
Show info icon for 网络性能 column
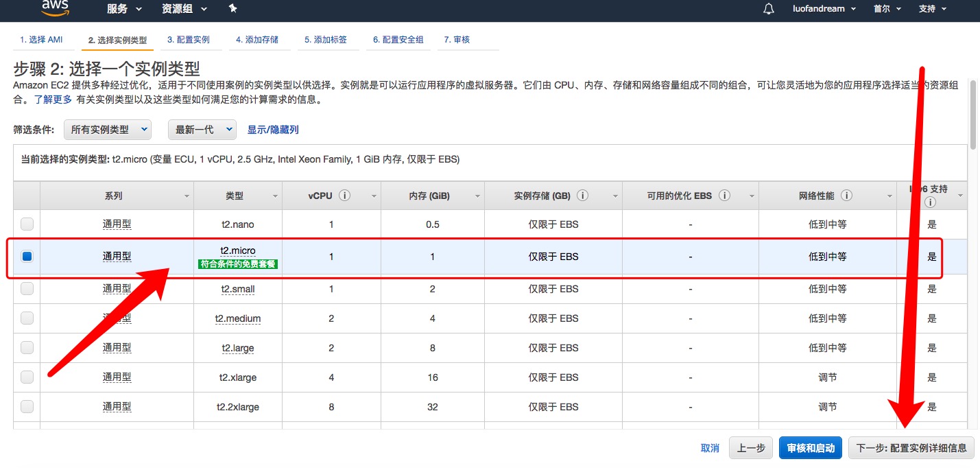846,196
